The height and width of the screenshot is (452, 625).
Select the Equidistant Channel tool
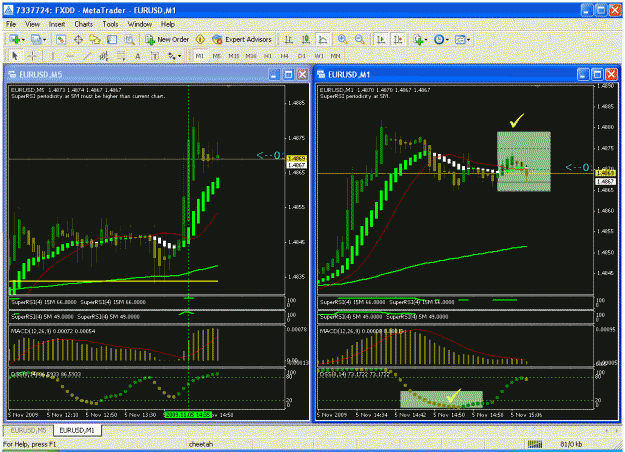coord(104,56)
